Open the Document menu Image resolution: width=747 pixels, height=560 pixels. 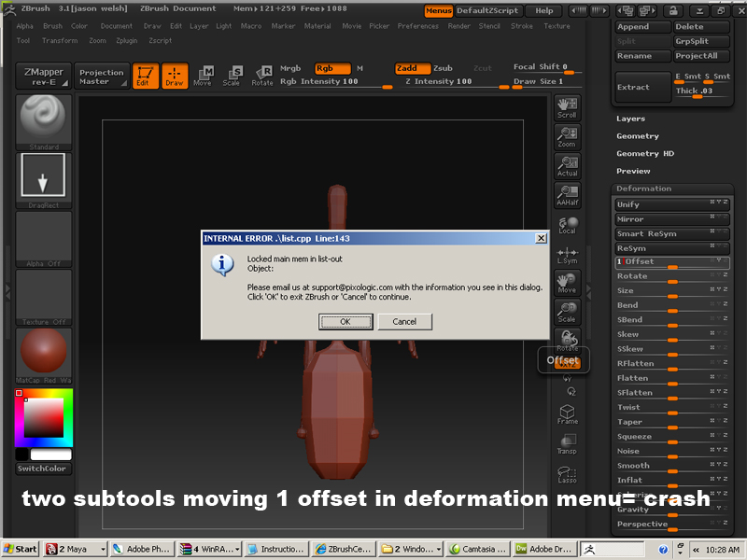point(116,26)
